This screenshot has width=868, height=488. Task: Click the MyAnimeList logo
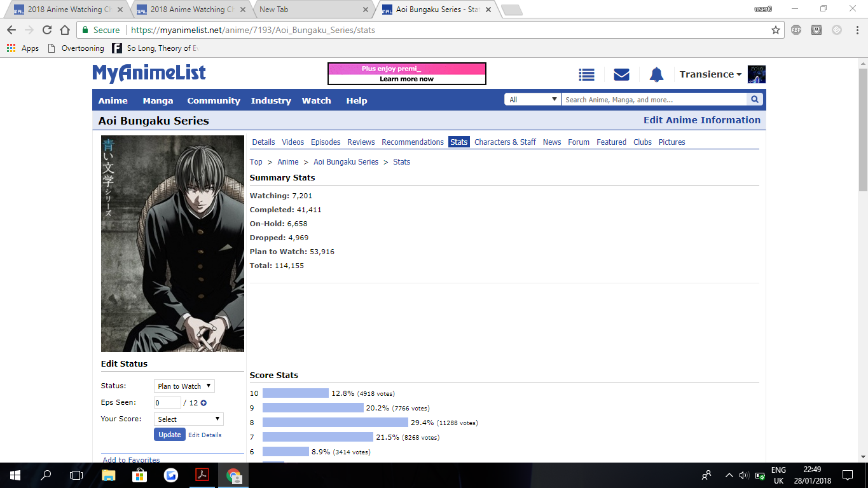(149, 74)
